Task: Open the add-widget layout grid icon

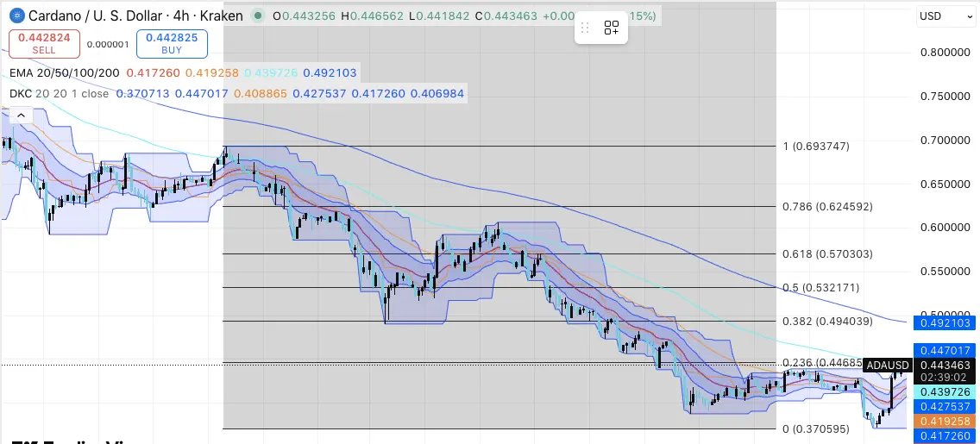Action: point(612,28)
